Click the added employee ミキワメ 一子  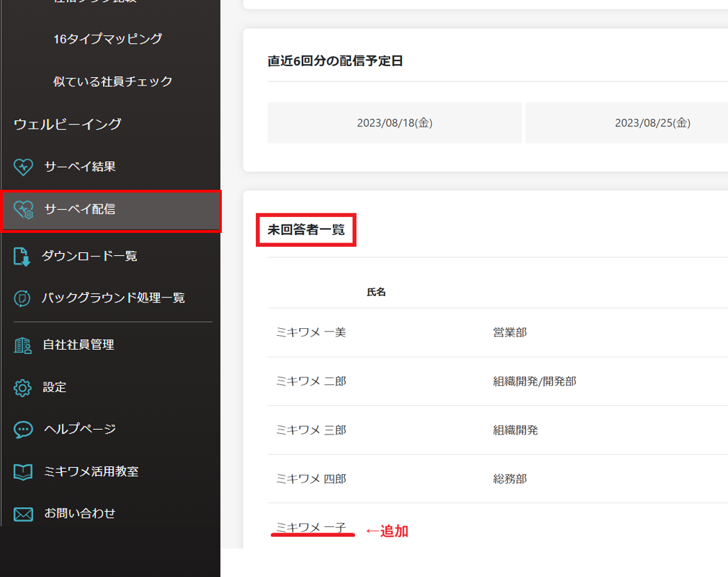pos(311,528)
